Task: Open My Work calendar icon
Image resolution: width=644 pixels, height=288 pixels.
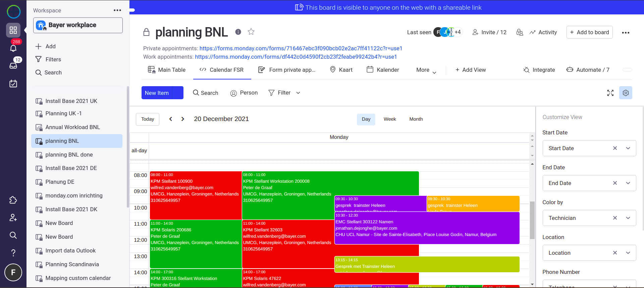Action: point(13,83)
